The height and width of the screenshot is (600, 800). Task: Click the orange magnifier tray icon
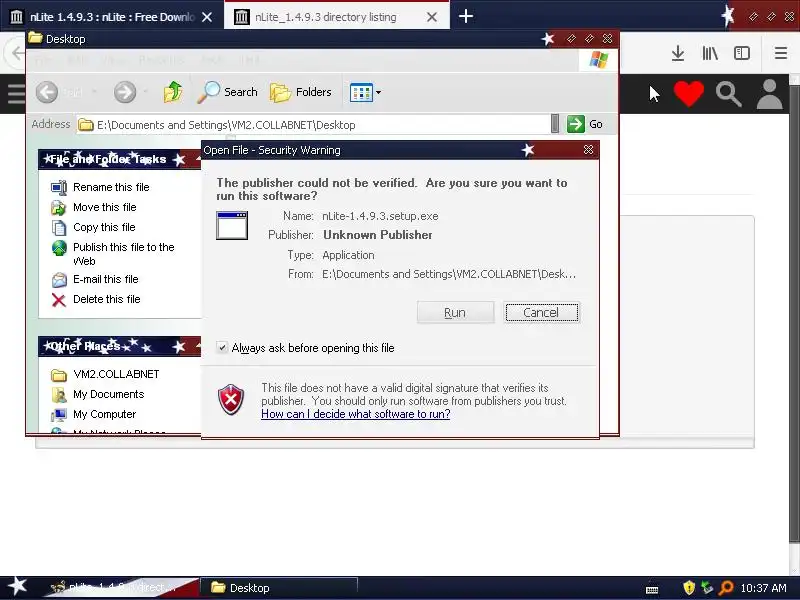click(726, 588)
